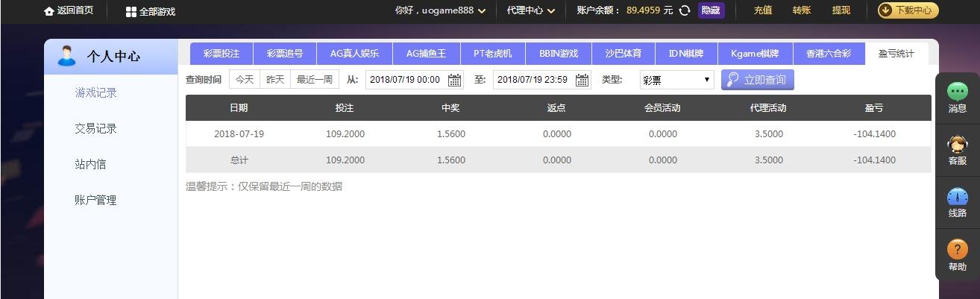Click the 下载中心 download button
Viewport: 980px width, 299px height.
[907, 10]
